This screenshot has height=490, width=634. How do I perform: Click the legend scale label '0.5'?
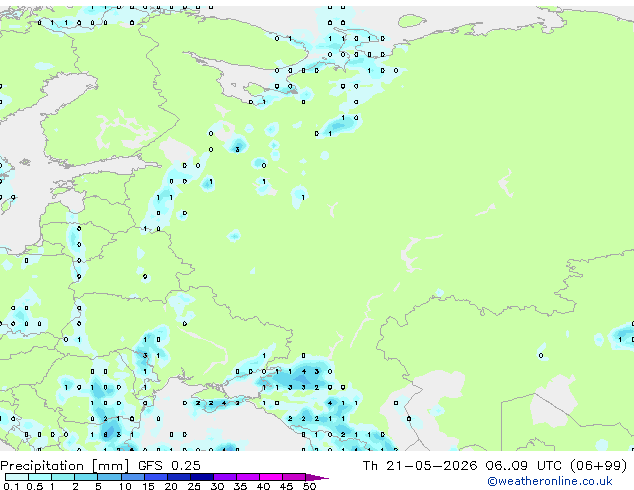[35, 486]
